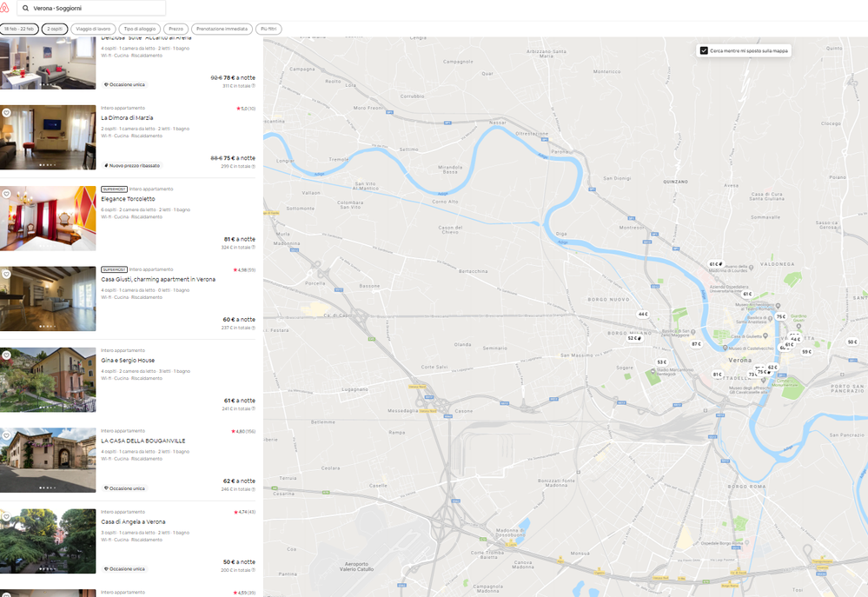
Task: Toggle the heart on Elegance Torcoletto
Action: 7,194
